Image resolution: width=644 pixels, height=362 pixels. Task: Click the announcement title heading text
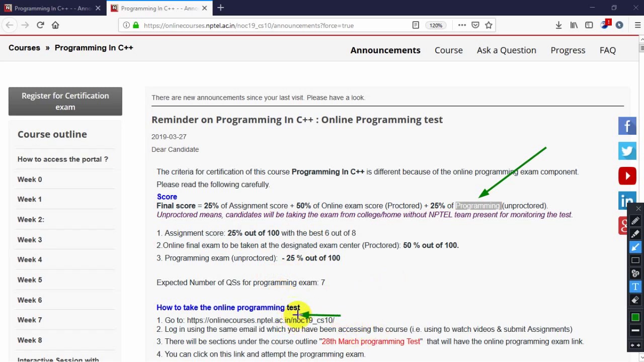(297, 120)
